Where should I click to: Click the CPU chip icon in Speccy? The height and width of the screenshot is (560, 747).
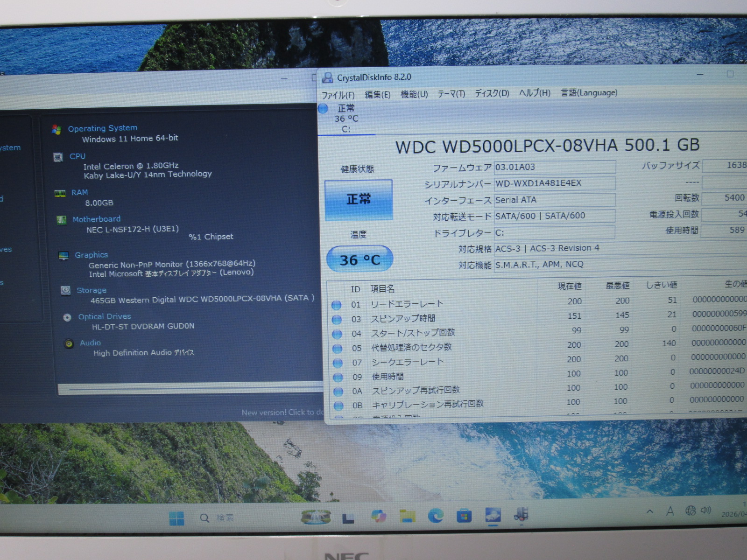(58, 157)
